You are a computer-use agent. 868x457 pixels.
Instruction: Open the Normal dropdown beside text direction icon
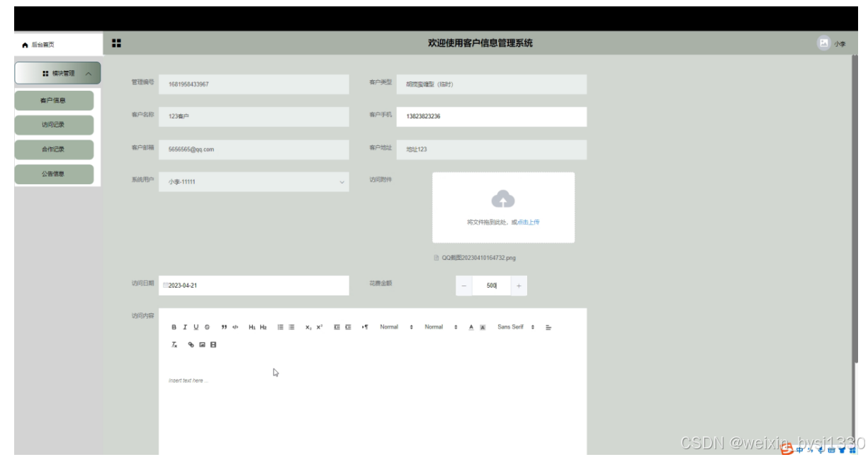point(396,327)
